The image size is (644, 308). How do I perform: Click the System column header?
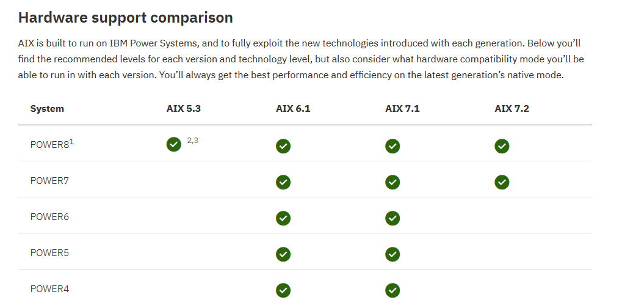pyautogui.click(x=47, y=109)
